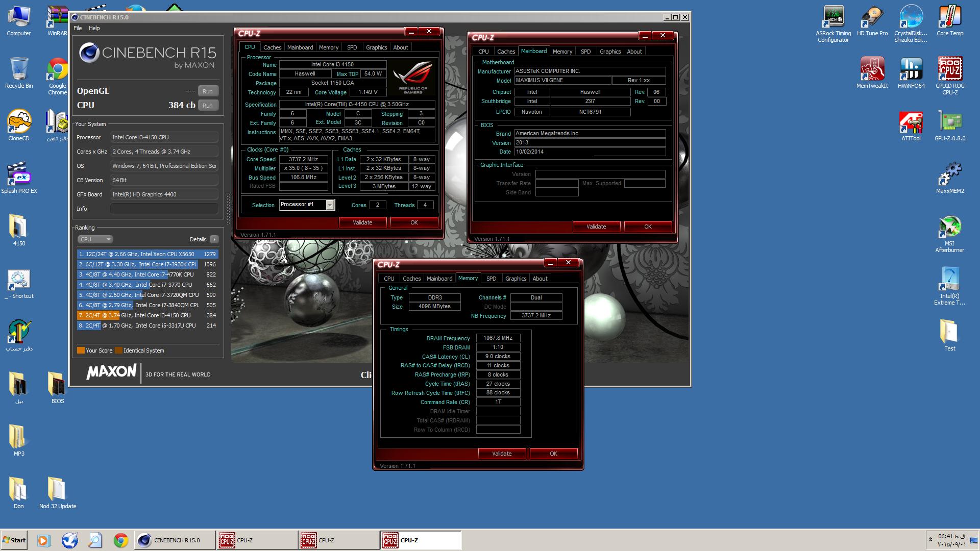Launch CPUID ROG CPU-Z shortcut
Viewport: 980px width, 551px height.
pyautogui.click(x=950, y=76)
